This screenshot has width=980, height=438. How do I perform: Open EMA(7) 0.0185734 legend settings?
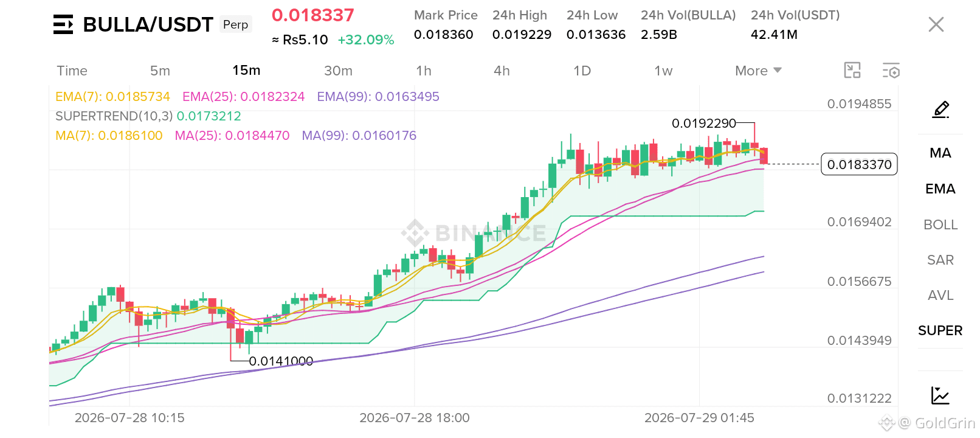(x=112, y=97)
